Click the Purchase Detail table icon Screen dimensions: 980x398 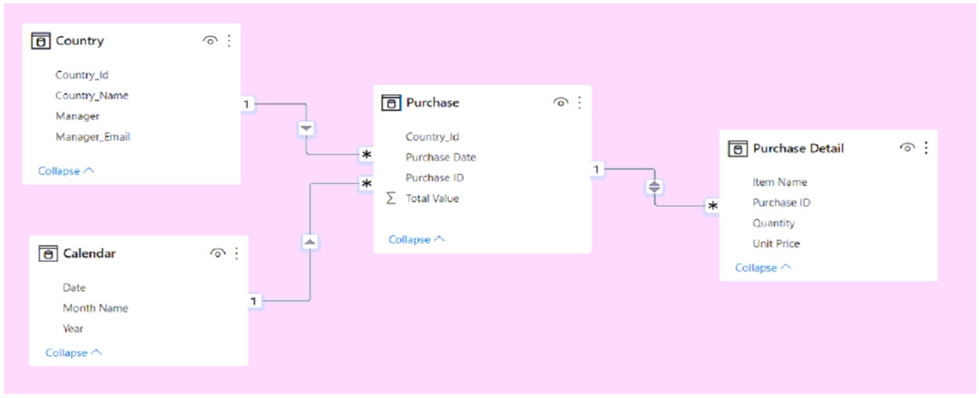[737, 148]
